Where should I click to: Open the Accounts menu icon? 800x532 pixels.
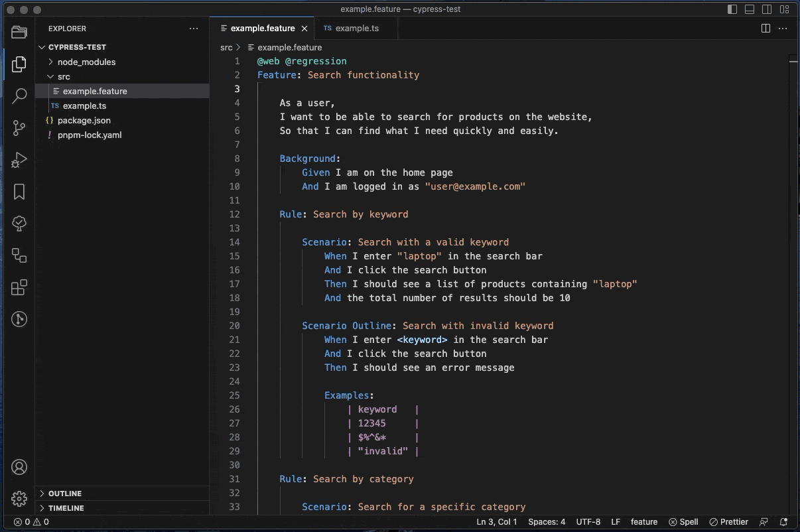[19, 467]
